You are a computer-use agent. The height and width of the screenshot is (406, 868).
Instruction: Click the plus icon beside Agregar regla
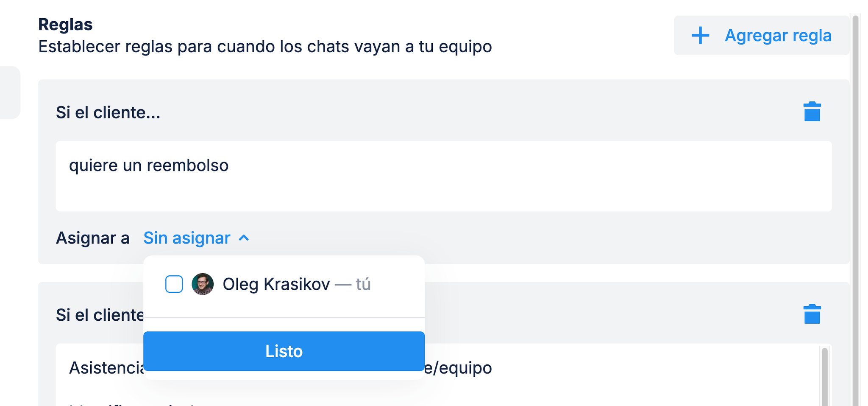[700, 36]
